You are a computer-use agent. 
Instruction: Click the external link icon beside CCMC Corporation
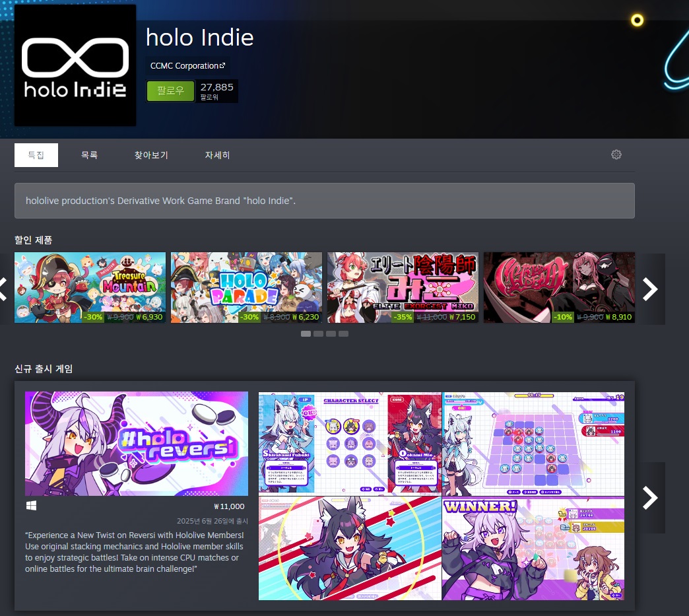tap(222, 65)
